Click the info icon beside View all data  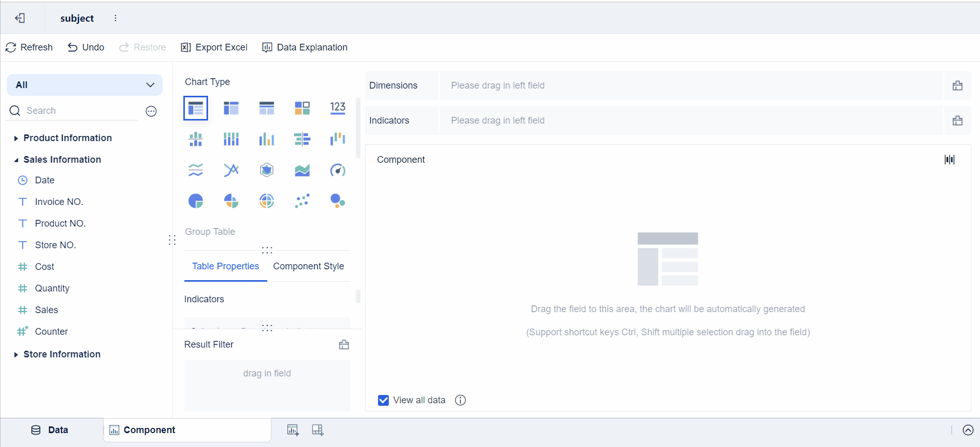pyautogui.click(x=460, y=400)
